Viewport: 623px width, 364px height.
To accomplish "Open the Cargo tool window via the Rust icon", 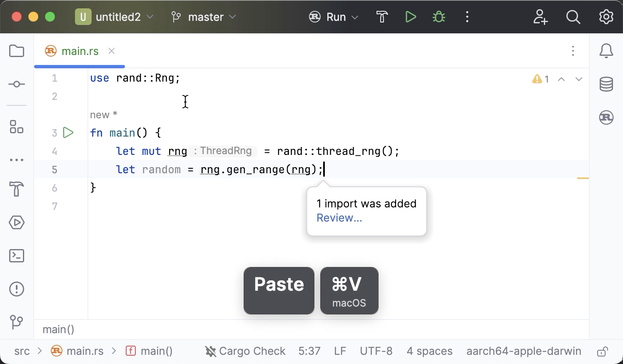I will [606, 117].
